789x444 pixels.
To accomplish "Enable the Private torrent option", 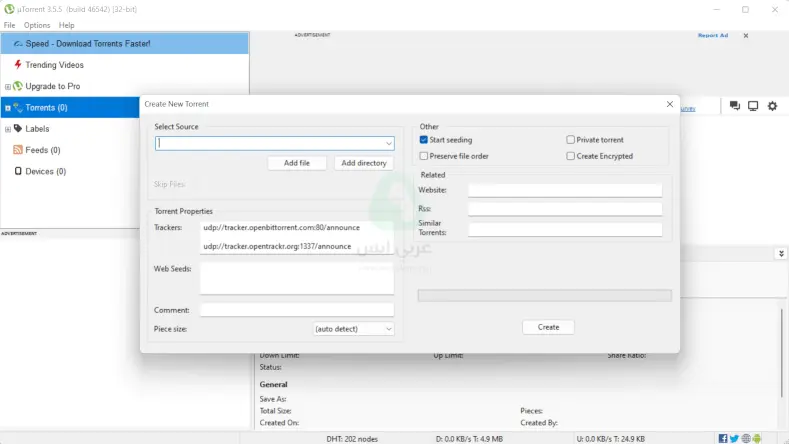I will [x=571, y=140].
